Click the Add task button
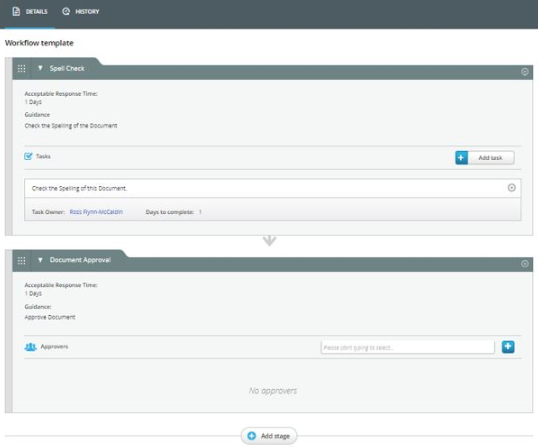Screen dimensions: 538x447 click(484, 158)
